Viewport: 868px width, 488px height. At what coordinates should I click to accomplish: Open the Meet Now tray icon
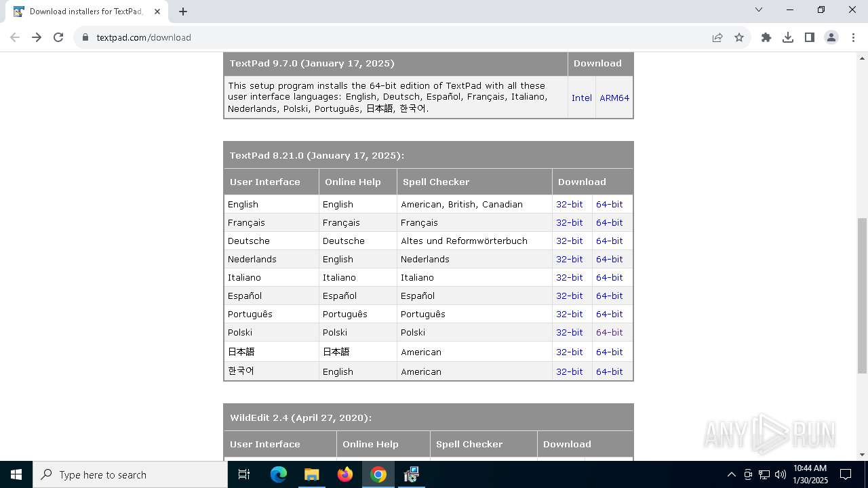tap(748, 474)
